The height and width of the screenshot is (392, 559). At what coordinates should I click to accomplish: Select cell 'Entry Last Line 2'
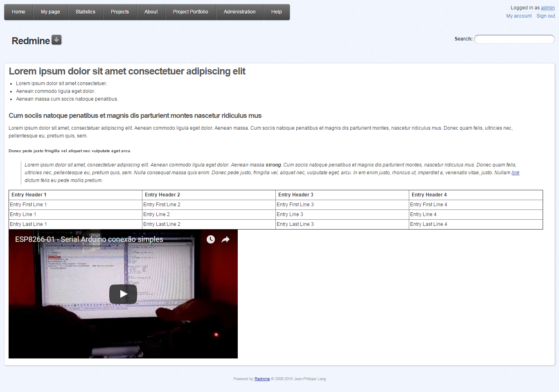click(209, 224)
